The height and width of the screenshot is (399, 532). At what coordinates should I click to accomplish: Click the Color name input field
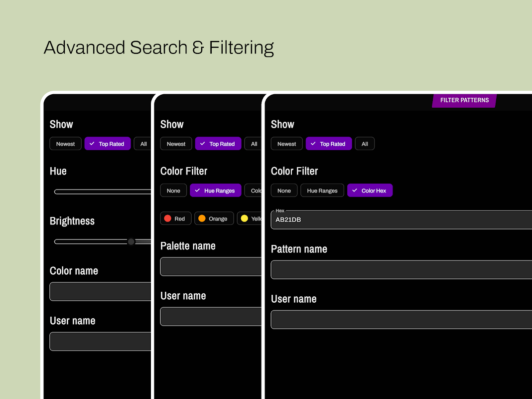click(x=100, y=291)
